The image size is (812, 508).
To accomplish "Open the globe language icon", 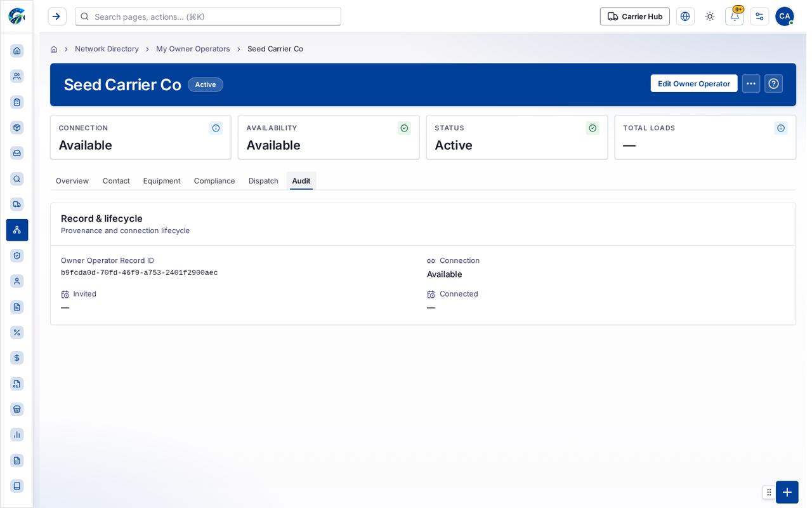I will (685, 17).
